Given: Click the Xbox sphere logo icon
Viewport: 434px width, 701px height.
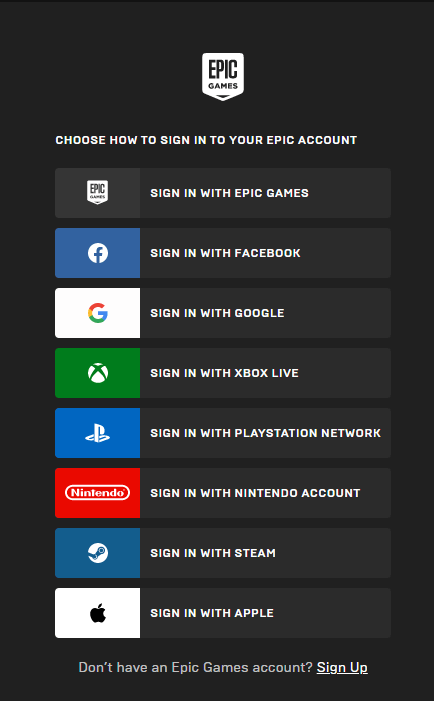Looking at the screenshot, I should click(97, 373).
